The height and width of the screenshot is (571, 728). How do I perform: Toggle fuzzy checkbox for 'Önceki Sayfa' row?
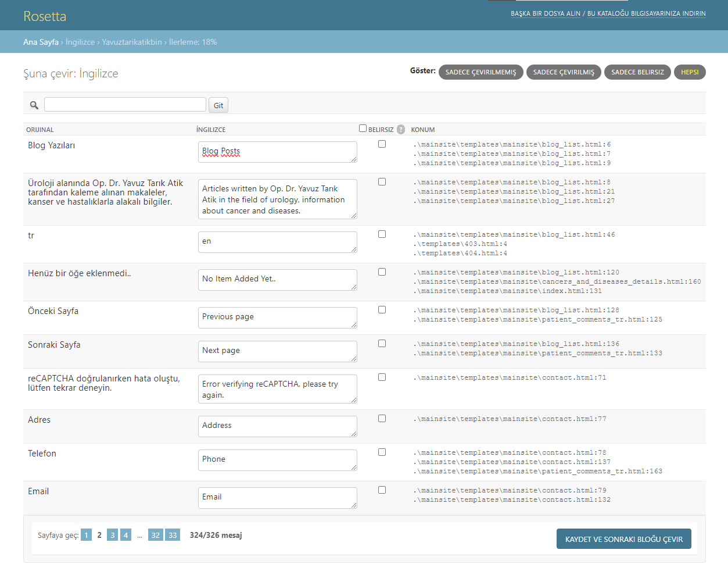[x=382, y=309]
